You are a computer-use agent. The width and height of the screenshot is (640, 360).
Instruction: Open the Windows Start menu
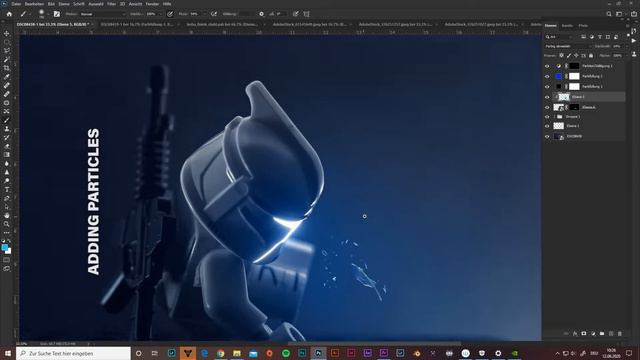pos(8,353)
